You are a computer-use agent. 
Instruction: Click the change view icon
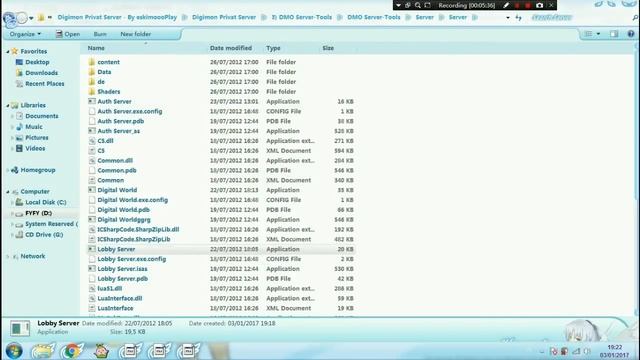(588, 34)
